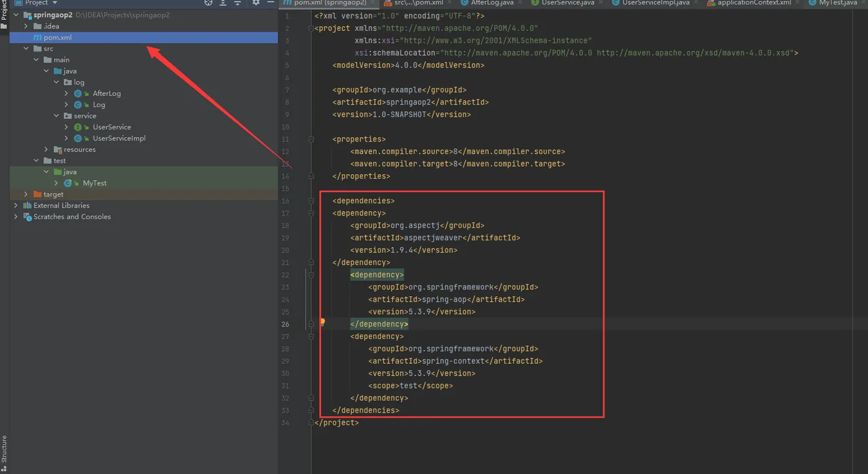Click the springaop2 artifactId line
868x474 pixels.
point(410,102)
